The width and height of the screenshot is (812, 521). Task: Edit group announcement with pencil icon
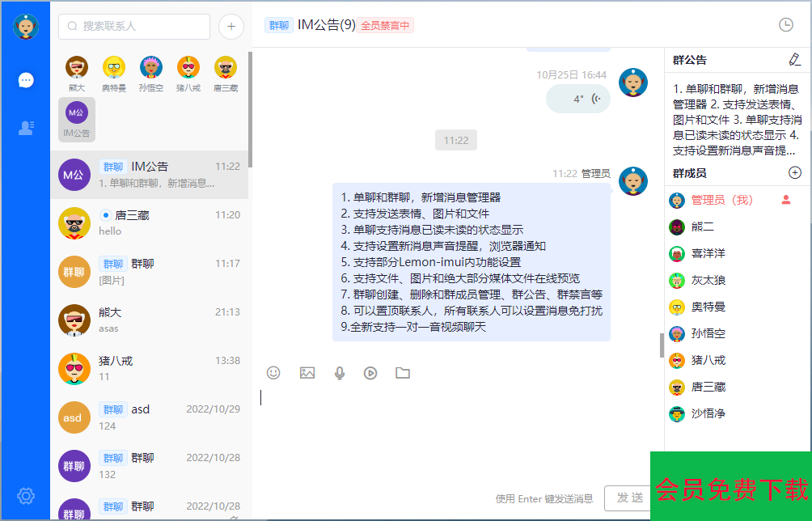(x=794, y=60)
